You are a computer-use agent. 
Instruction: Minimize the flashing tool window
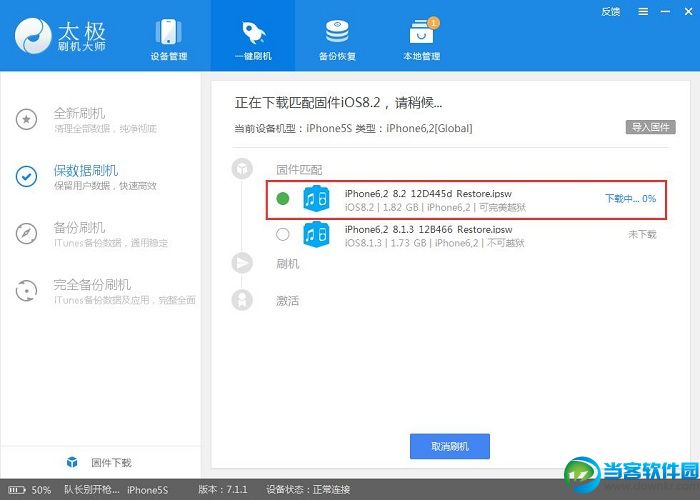coord(665,12)
